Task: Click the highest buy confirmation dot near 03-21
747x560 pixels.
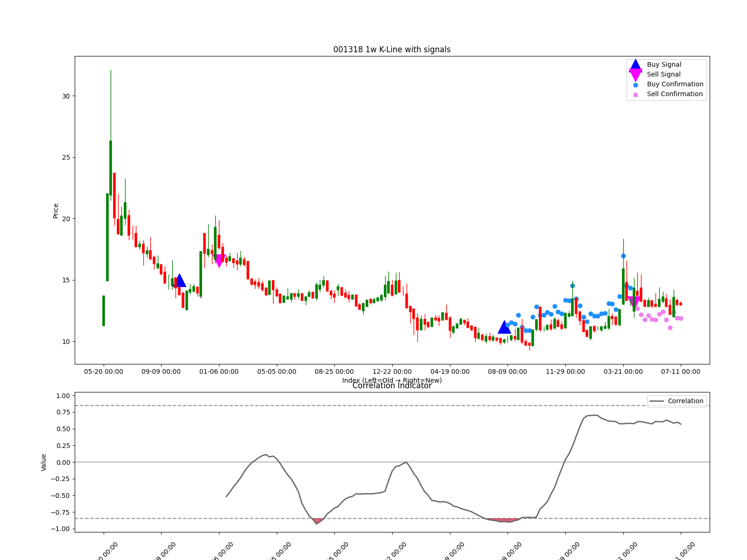Action: (623, 256)
